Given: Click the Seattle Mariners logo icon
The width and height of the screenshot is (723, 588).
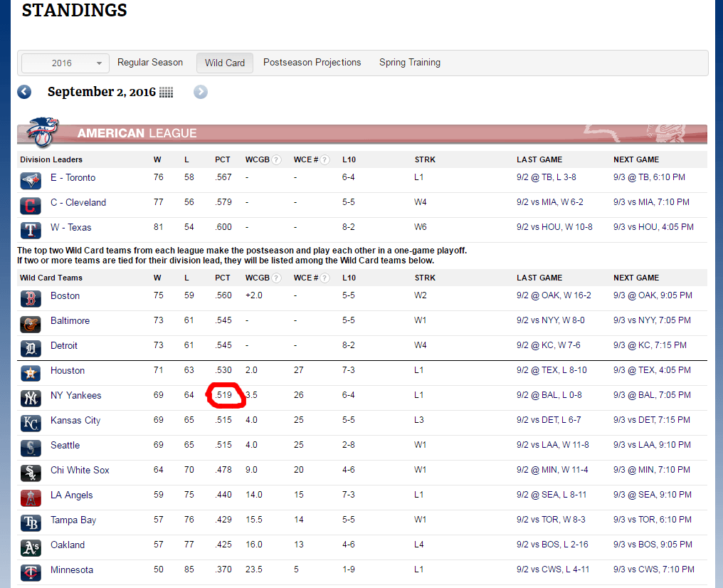Looking at the screenshot, I should pos(31,448).
